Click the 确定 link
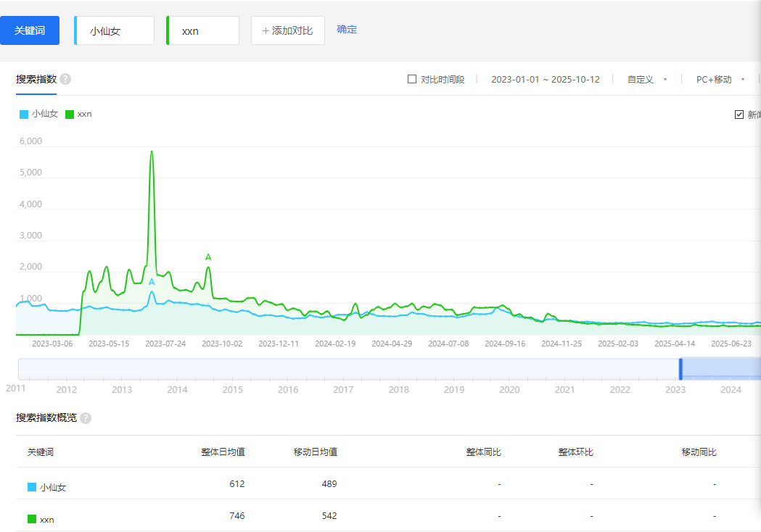Screen dimensions: 761x532 tap(347, 30)
